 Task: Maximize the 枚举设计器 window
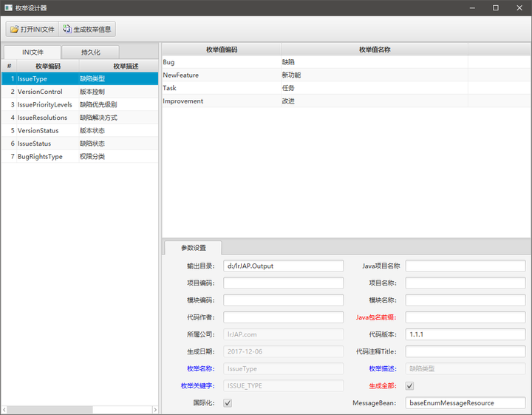[x=496, y=8]
